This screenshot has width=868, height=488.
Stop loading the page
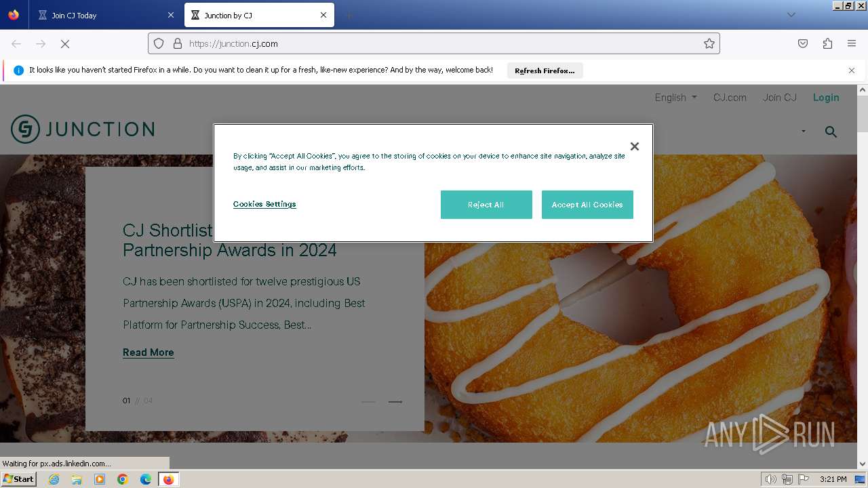pos(65,43)
